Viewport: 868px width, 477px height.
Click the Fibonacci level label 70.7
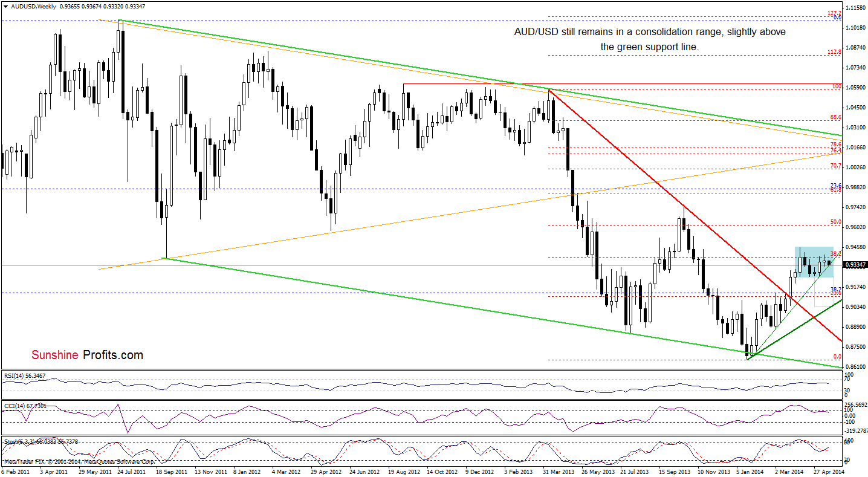click(x=837, y=165)
